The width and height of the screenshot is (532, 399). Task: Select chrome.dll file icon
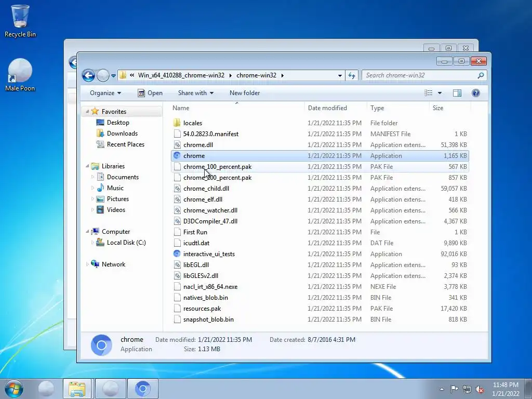pos(177,144)
